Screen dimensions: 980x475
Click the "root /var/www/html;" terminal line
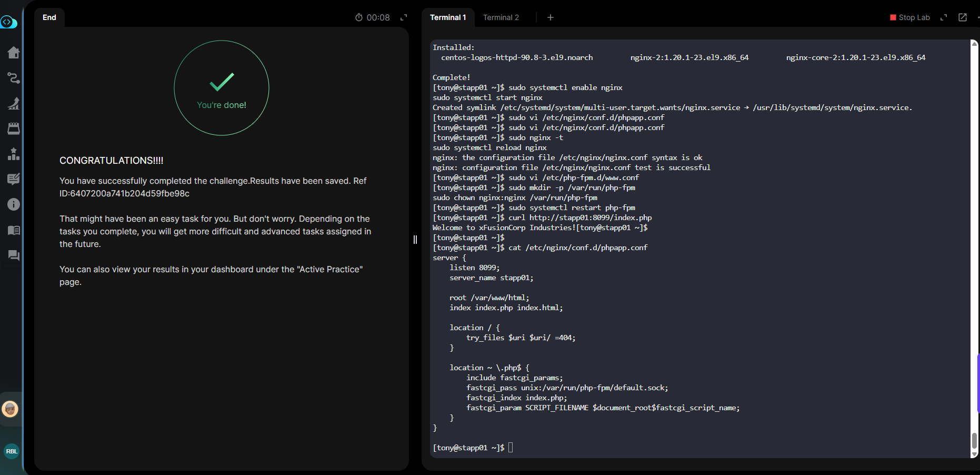pyautogui.click(x=489, y=298)
